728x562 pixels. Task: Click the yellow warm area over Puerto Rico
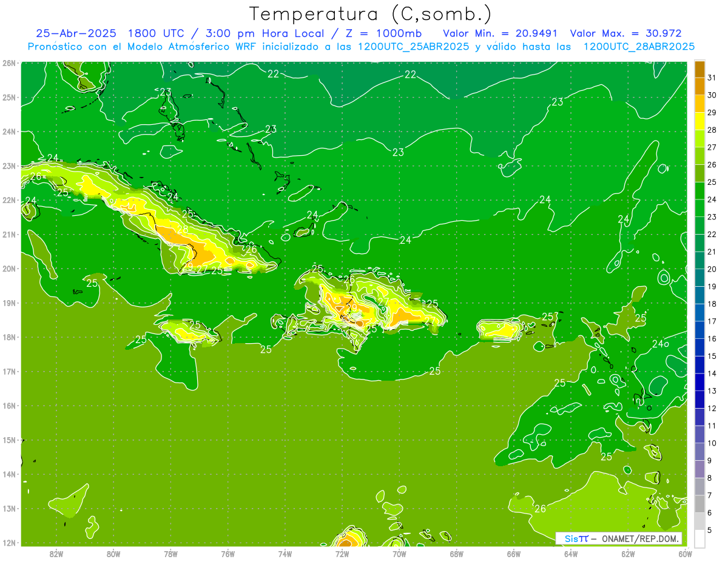click(x=500, y=330)
